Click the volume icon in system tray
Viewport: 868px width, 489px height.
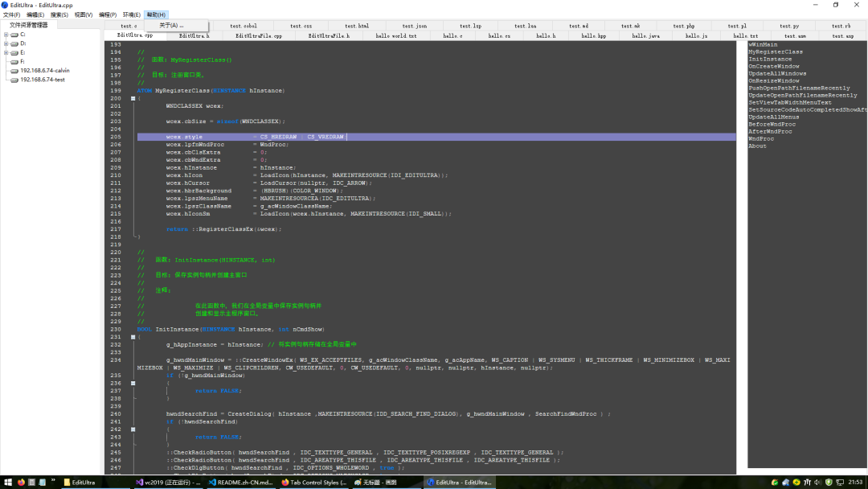pyautogui.click(x=817, y=483)
